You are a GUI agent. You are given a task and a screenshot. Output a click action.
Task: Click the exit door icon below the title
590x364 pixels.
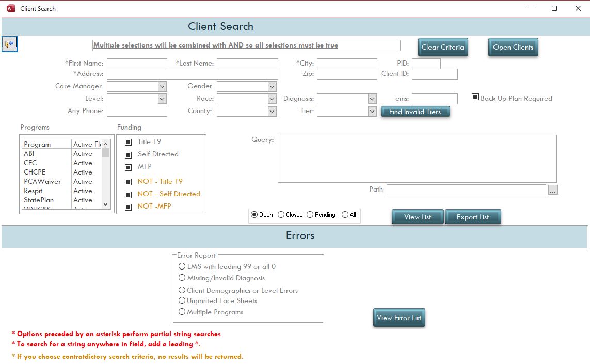click(x=9, y=44)
